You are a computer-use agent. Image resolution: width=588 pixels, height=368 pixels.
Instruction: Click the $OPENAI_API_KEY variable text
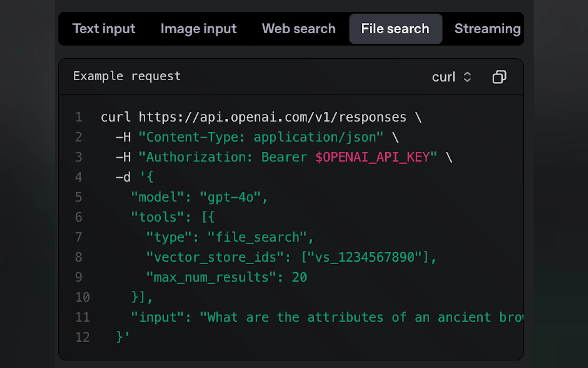tap(372, 157)
